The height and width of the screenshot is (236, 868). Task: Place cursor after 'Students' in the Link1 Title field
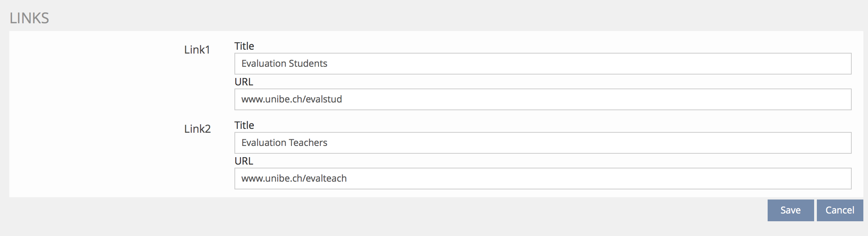coord(328,64)
